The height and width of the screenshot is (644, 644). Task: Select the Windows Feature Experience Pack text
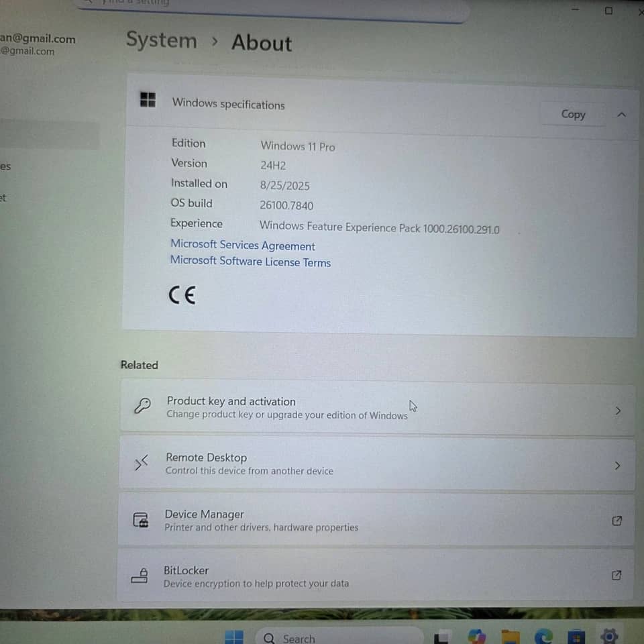pyautogui.click(x=380, y=227)
